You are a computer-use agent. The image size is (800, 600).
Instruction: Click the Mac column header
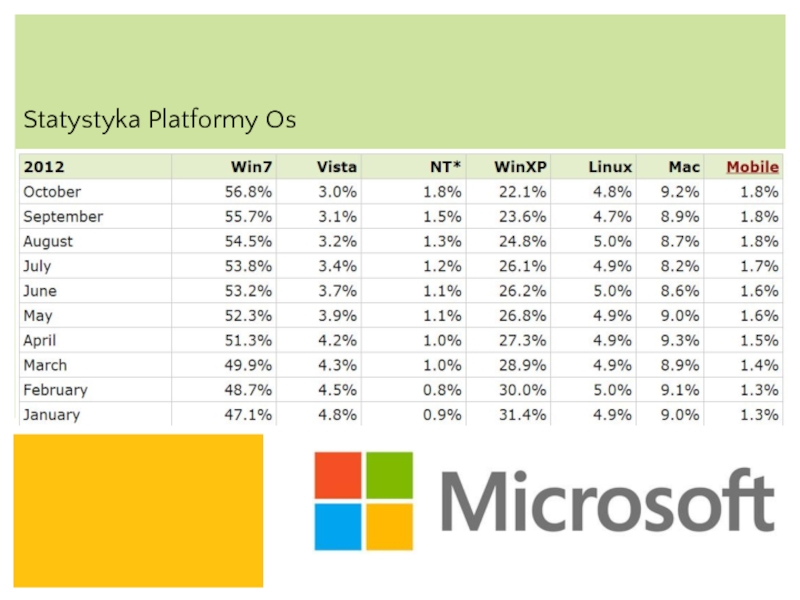pyautogui.click(x=684, y=166)
